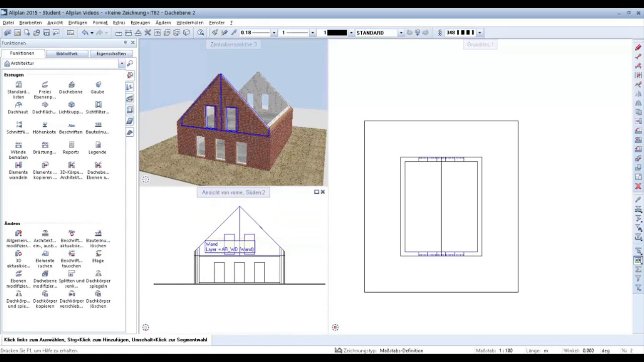Select the Dachkörper spiegeln tool
Viewport: 644px width, 362px height.
(x=98, y=280)
